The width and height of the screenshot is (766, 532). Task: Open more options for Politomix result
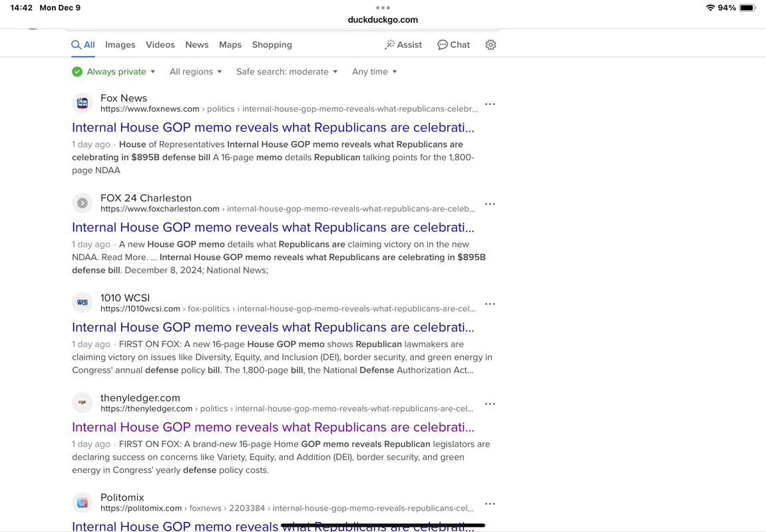(490, 503)
